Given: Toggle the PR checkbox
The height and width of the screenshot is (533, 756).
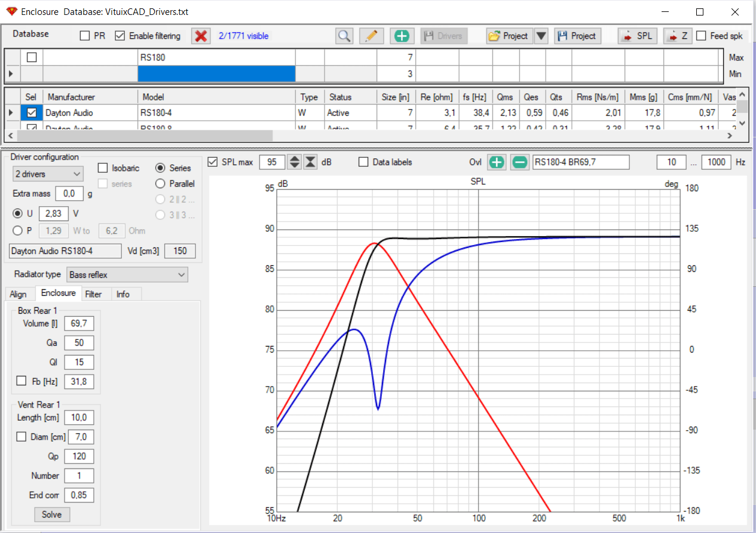Looking at the screenshot, I should (85, 36).
